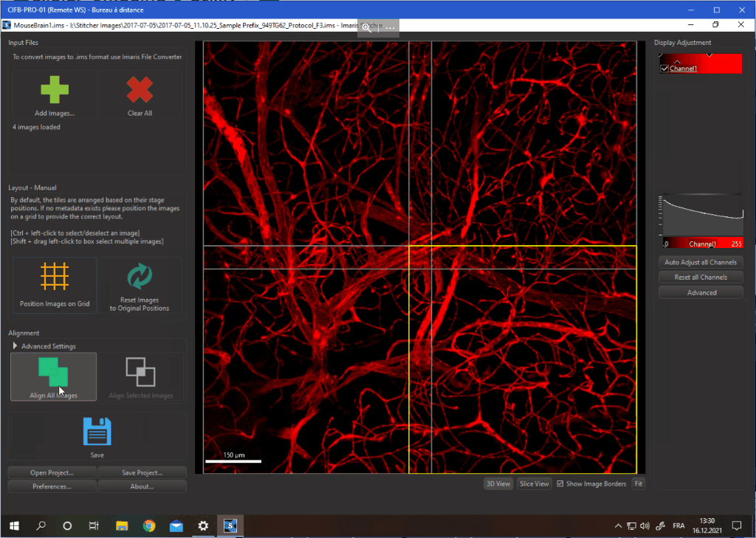
Task: Click Auto Adjust all Channels button
Action: 701,262
